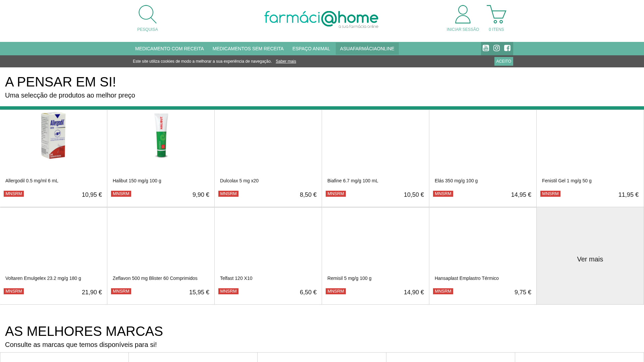Click 0 ITENS cart label

[496, 29]
